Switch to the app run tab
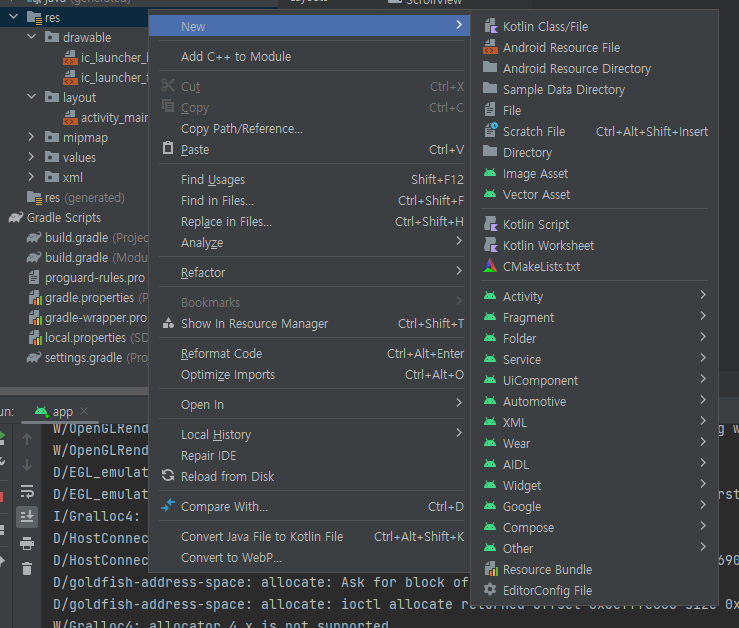Image resolution: width=739 pixels, height=628 pixels. click(62, 412)
